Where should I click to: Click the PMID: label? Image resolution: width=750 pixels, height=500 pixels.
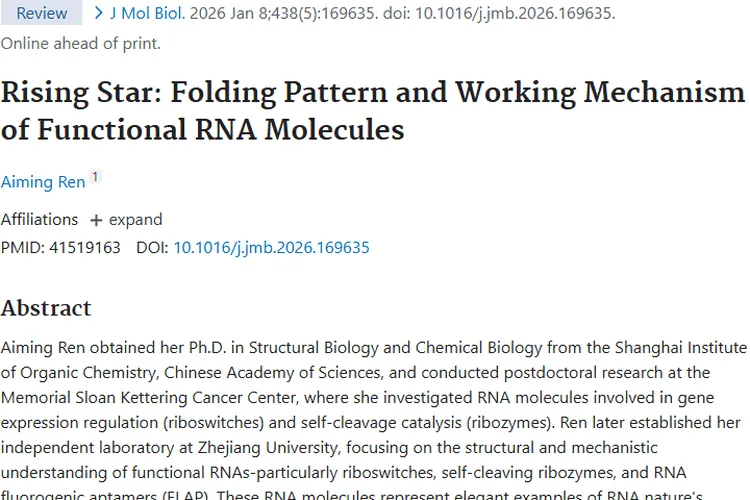(x=22, y=247)
